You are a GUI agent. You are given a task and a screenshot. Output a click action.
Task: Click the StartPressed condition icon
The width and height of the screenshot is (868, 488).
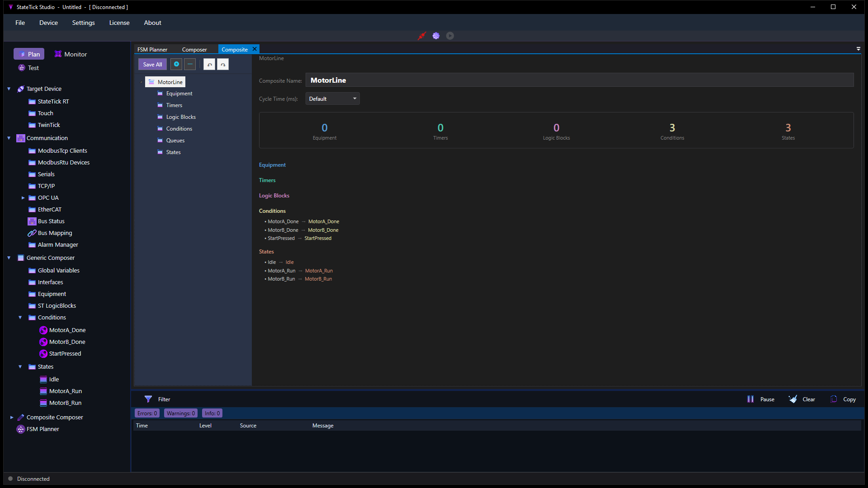43,354
